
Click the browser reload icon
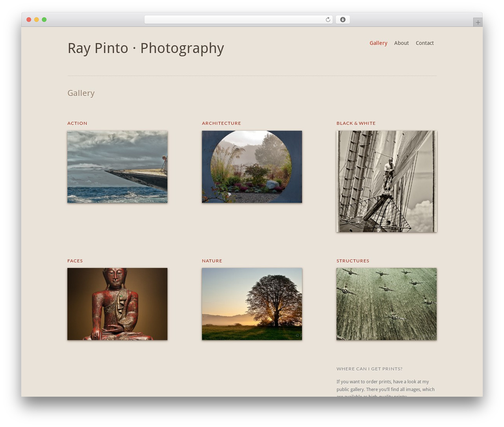[328, 20]
